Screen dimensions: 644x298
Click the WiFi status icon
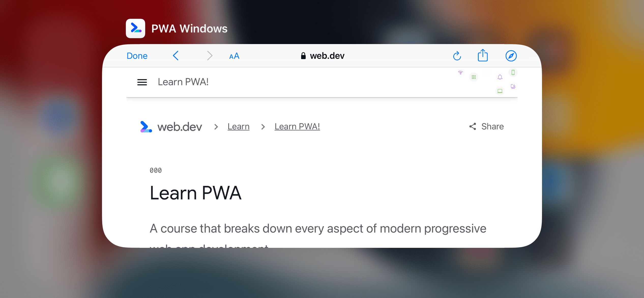[x=460, y=73]
